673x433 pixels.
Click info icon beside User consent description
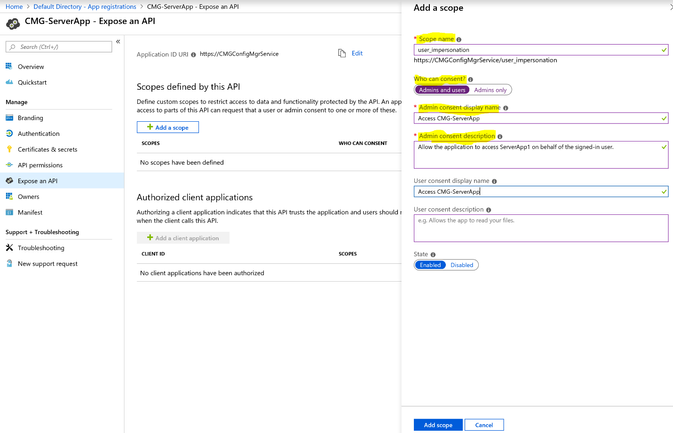click(489, 210)
